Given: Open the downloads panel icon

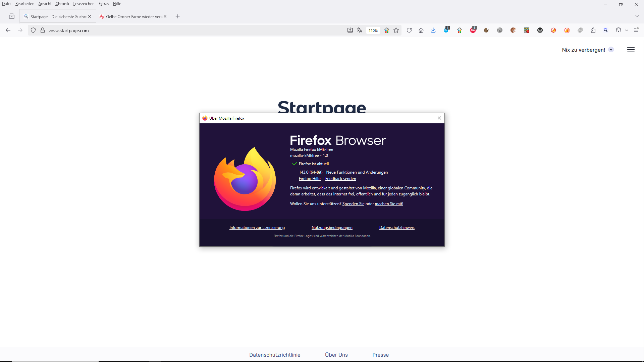Looking at the screenshot, I should pyautogui.click(x=433, y=31).
